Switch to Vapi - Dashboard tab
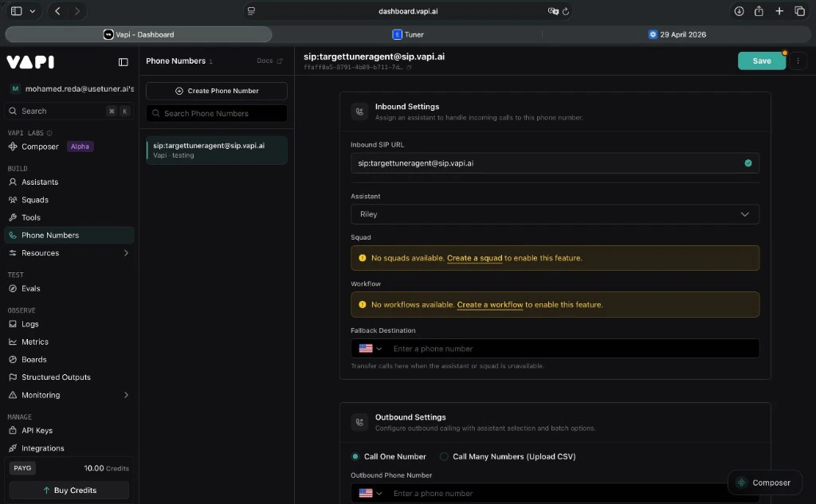This screenshot has width=816, height=504. click(x=139, y=34)
